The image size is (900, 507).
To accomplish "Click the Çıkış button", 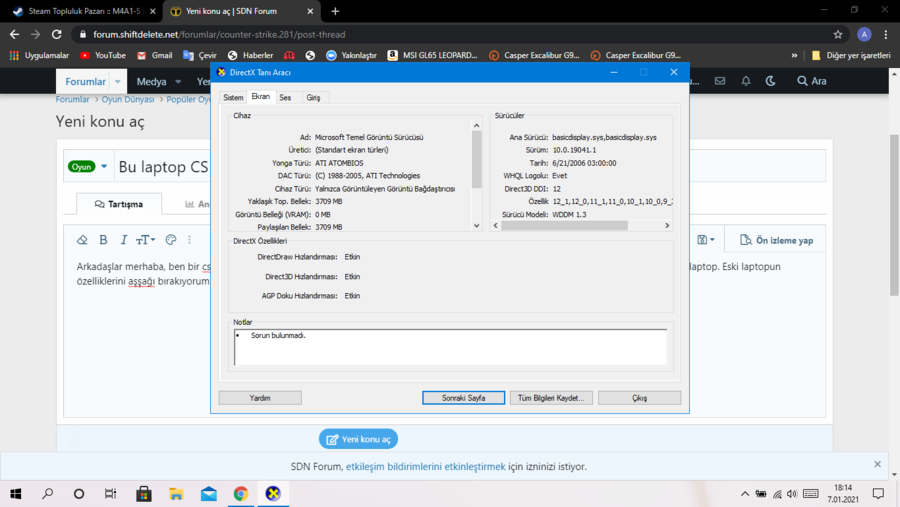I will [639, 398].
